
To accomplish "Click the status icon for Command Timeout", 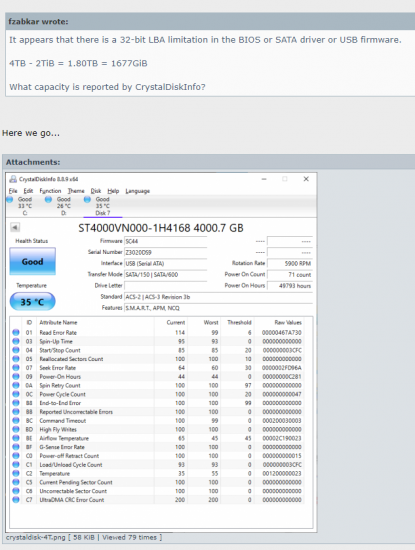I will click(x=16, y=420).
